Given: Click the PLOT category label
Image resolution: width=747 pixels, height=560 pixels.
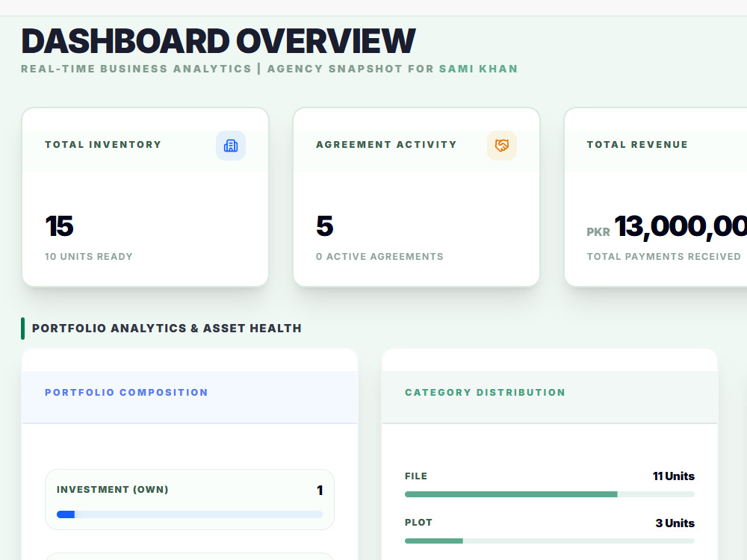Looking at the screenshot, I should [x=418, y=523].
